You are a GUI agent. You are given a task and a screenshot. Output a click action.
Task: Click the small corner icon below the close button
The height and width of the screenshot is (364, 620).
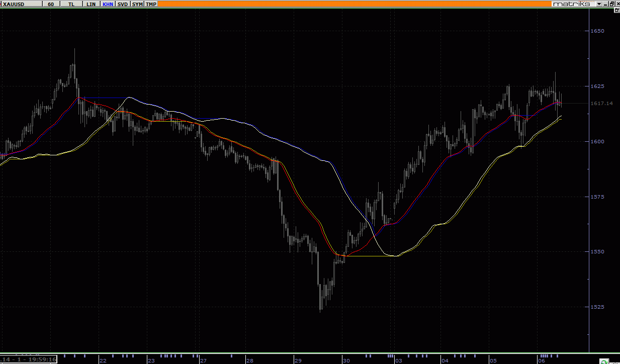[617, 10]
